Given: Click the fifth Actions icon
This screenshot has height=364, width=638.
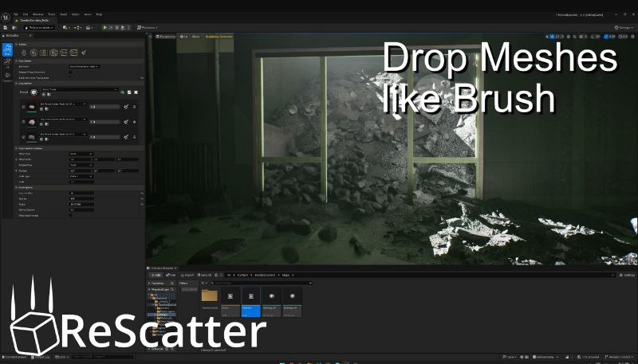Looking at the screenshot, I should pyautogui.click(x=64, y=53).
